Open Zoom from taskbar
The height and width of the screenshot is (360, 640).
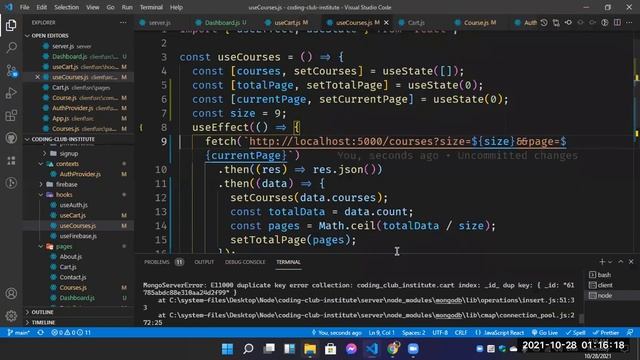413,349
